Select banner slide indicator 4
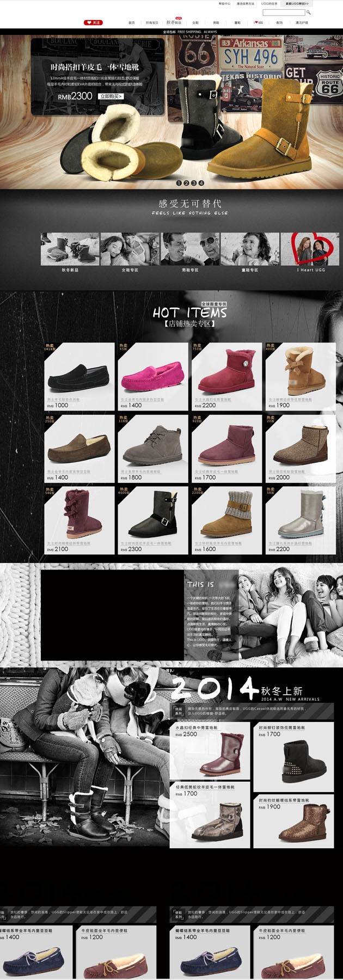343x980 pixels. [x=201, y=183]
